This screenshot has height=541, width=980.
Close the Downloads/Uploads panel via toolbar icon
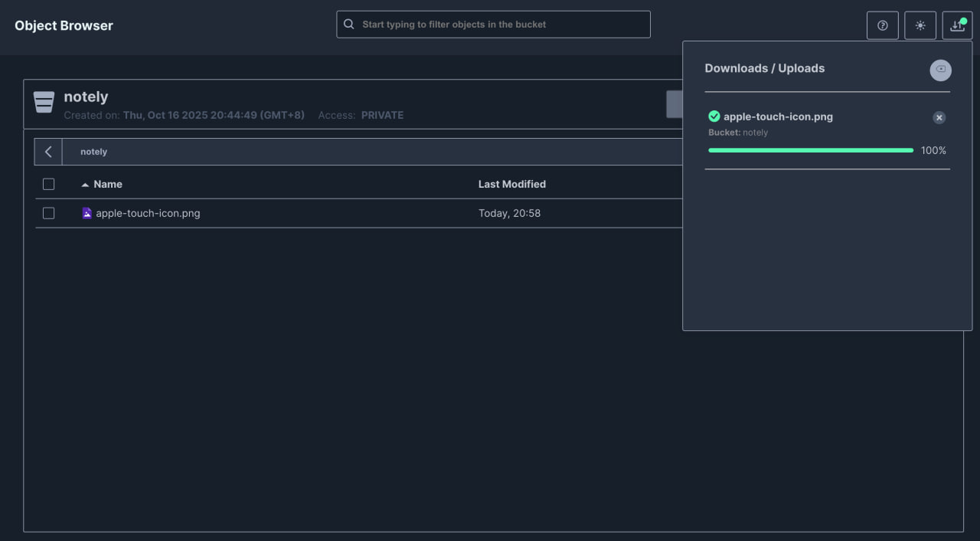coord(957,25)
